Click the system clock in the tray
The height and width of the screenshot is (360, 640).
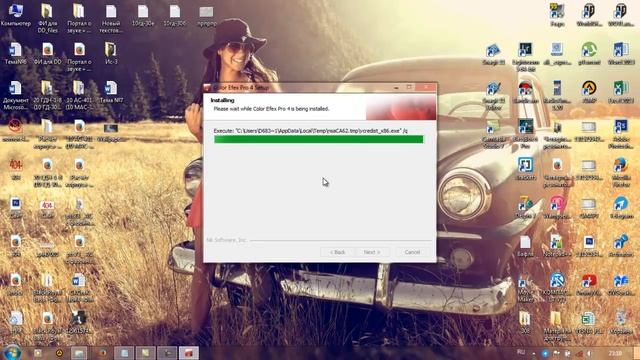point(616,353)
